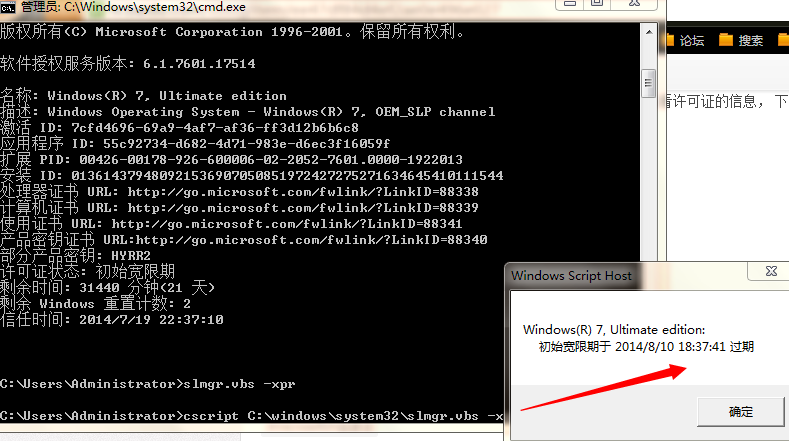Image resolution: width=789 pixels, height=441 pixels.
Task: Click the 处理器证书 URL LinkID=88338
Action: [x=303, y=192]
